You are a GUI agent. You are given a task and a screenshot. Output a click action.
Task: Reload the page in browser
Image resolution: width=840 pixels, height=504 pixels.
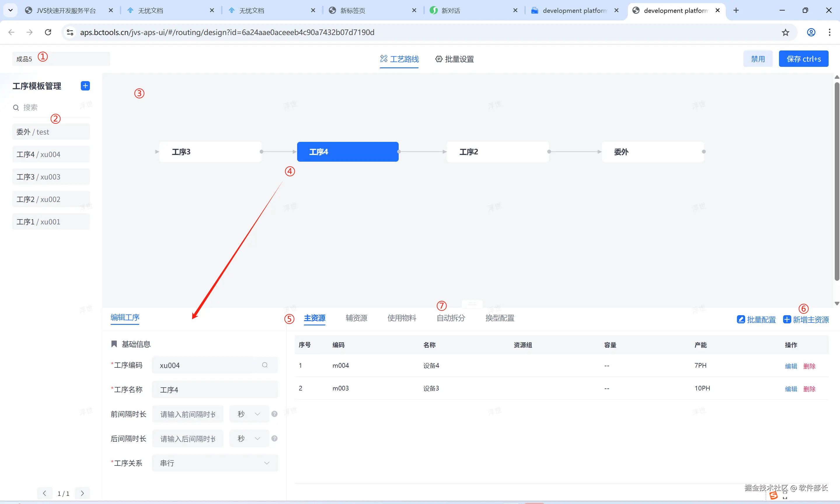tap(48, 32)
